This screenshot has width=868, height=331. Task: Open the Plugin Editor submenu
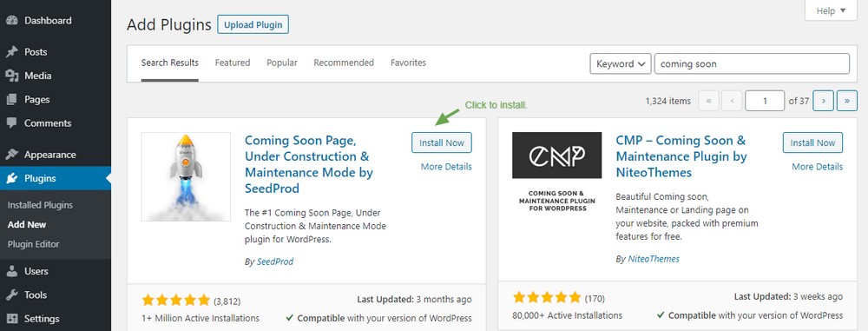(33, 244)
